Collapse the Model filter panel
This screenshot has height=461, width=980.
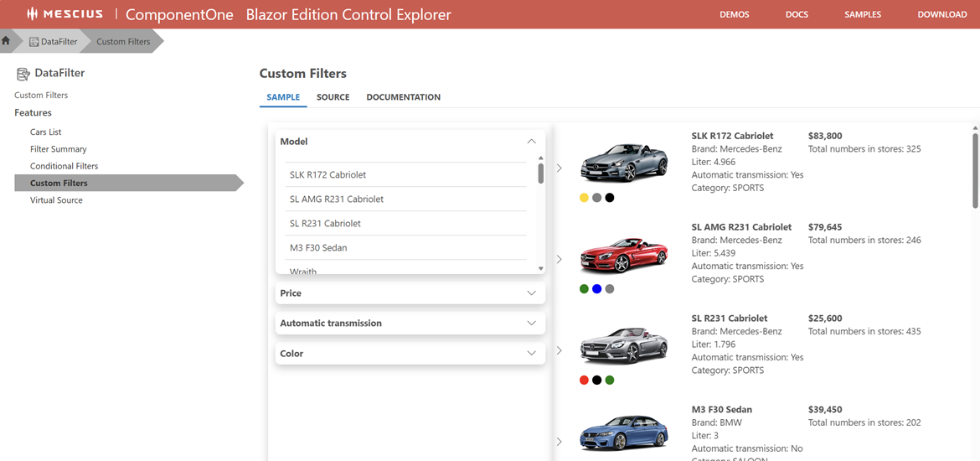point(532,142)
